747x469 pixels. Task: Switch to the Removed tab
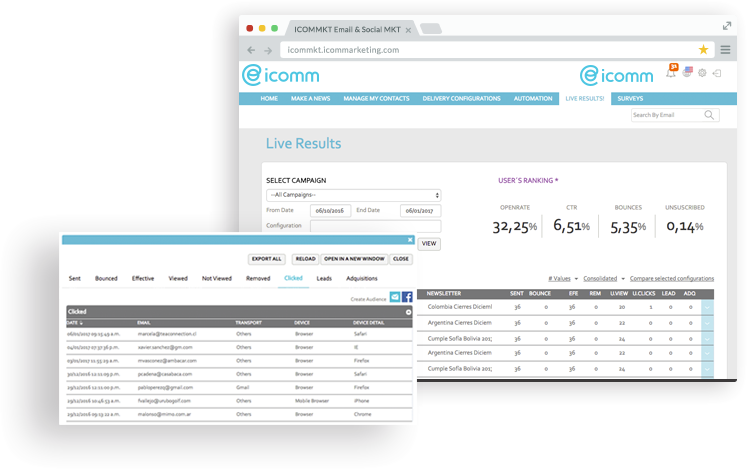(x=258, y=278)
